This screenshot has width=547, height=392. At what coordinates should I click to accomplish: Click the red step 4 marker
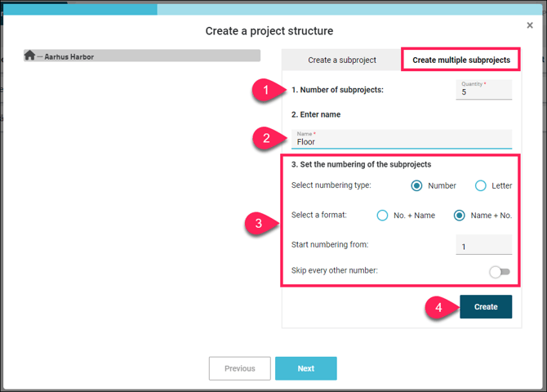pyautogui.click(x=437, y=307)
